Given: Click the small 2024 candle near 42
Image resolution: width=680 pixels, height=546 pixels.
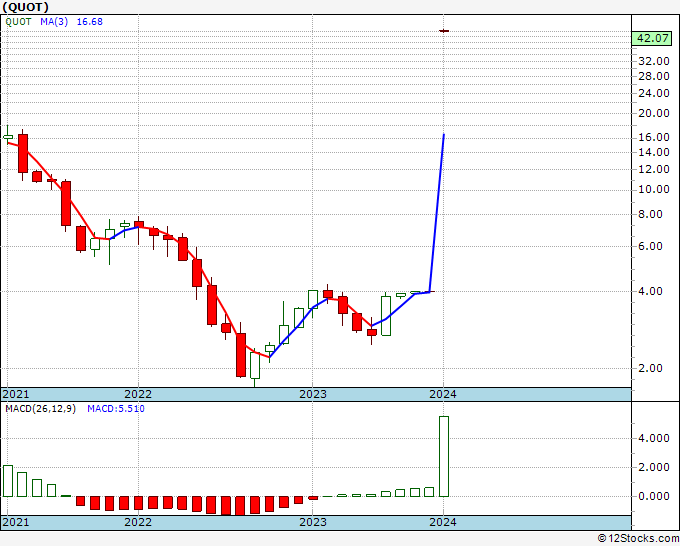Looking at the screenshot, I should [444, 31].
